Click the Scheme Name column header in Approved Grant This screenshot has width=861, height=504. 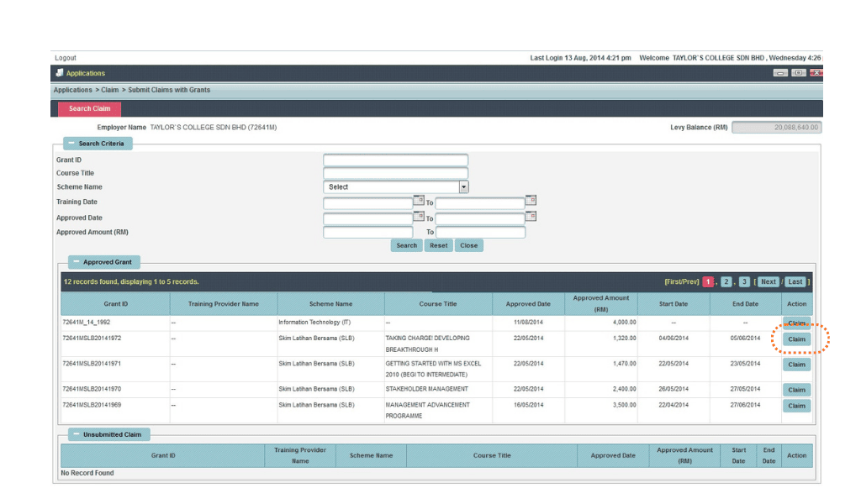[330, 304]
